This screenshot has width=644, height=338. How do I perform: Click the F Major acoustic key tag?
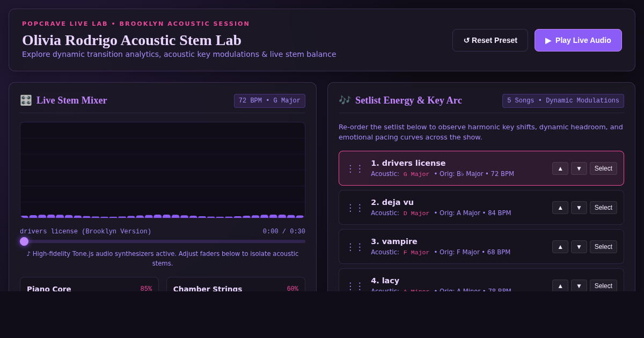[x=416, y=252]
